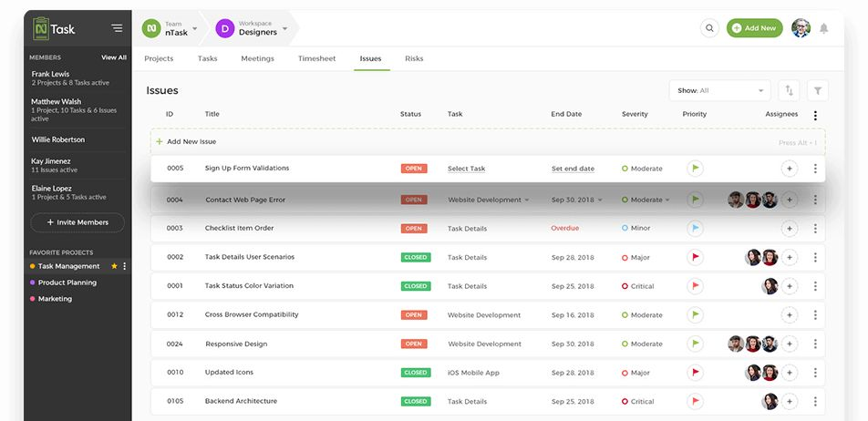This screenshot has height=421, width=868.
Task: Click Overdue end date in Checklist Item Order row
Action: tap(564, 228)
